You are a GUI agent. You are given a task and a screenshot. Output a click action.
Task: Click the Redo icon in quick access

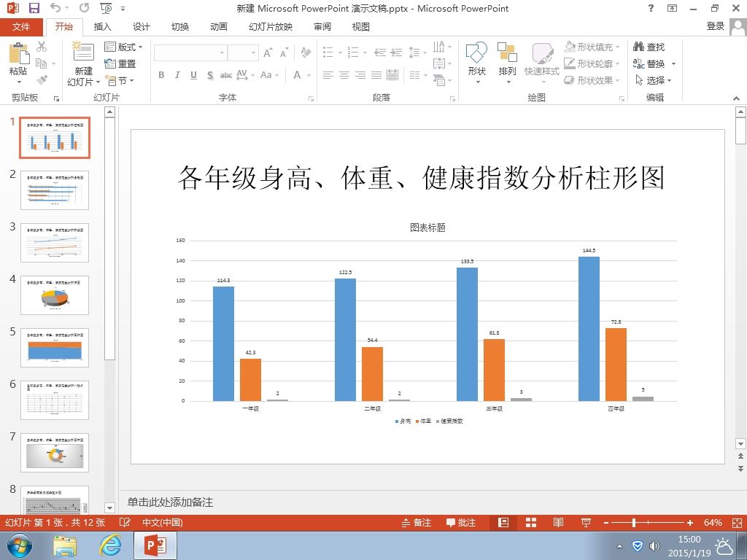pyautogui.click(x=85, y=8)
